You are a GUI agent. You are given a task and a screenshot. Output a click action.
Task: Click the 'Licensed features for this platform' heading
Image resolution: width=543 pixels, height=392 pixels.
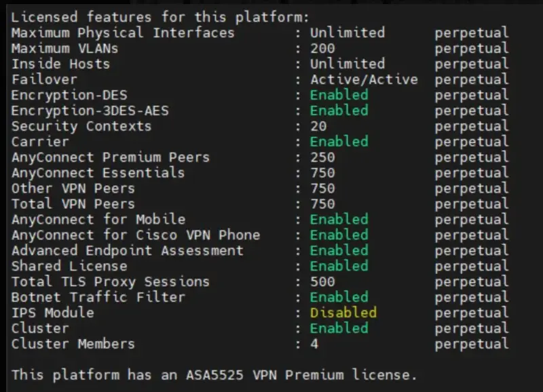point(160,17)
